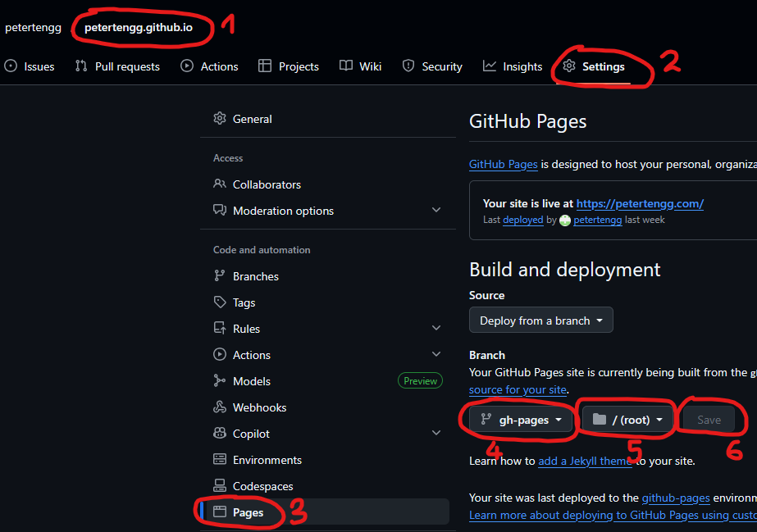Click the Projects table icon
The height and width of the screenshot is (532, 757).
click(264, 66)
